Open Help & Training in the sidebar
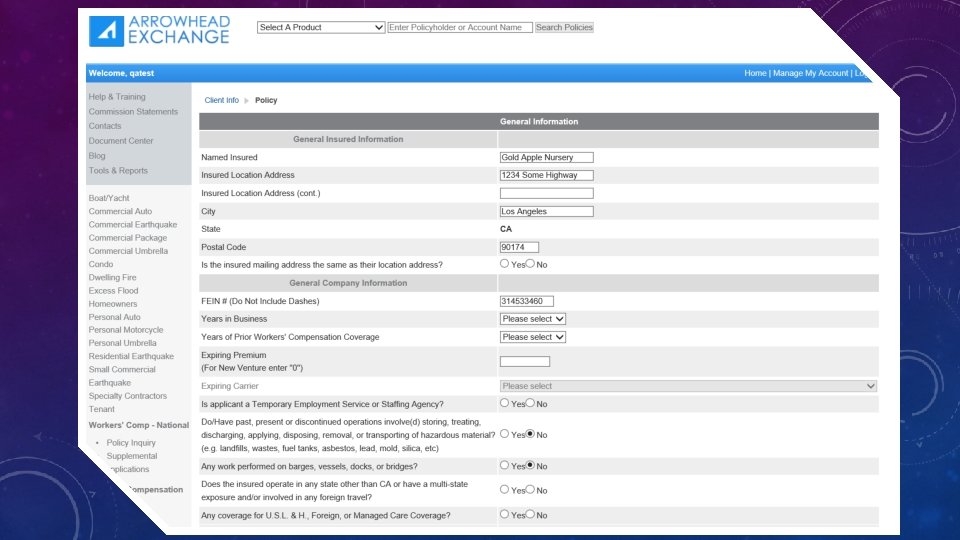Screen dimensions: 960x540 click(117, 97)
